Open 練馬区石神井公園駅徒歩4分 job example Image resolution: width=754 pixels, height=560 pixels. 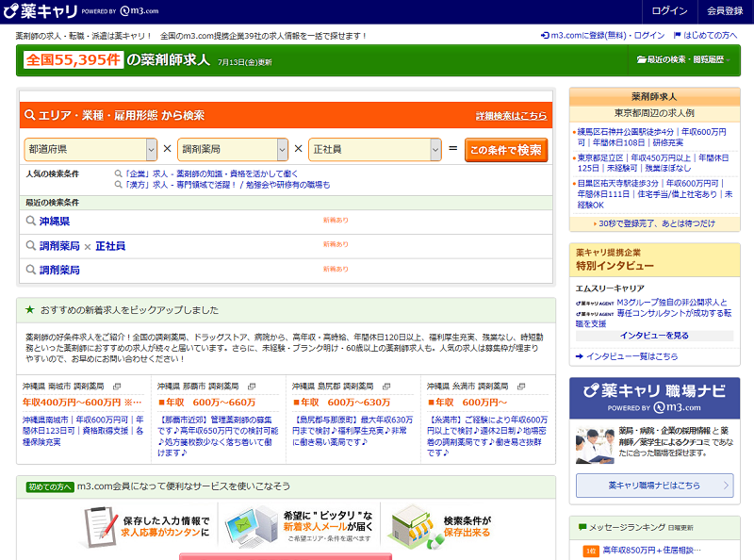click(651, 137)
